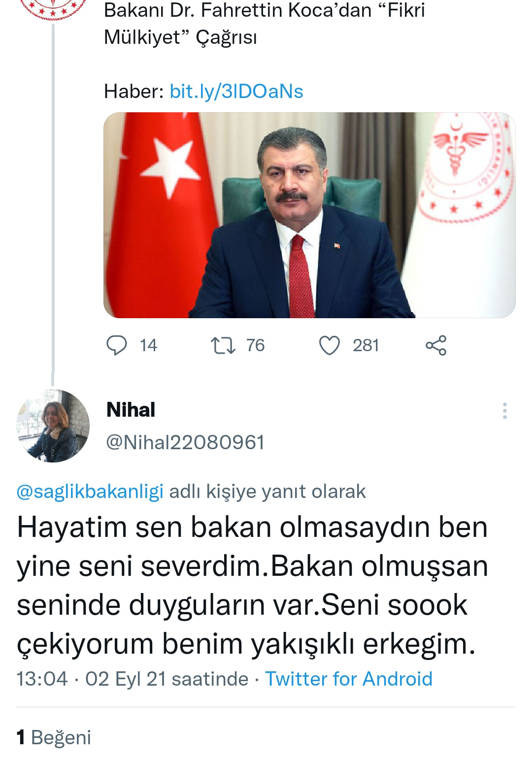Tap the like count 281
This screenshot has height=761, width=532.
pyautogui.click(x=366, y=345)
